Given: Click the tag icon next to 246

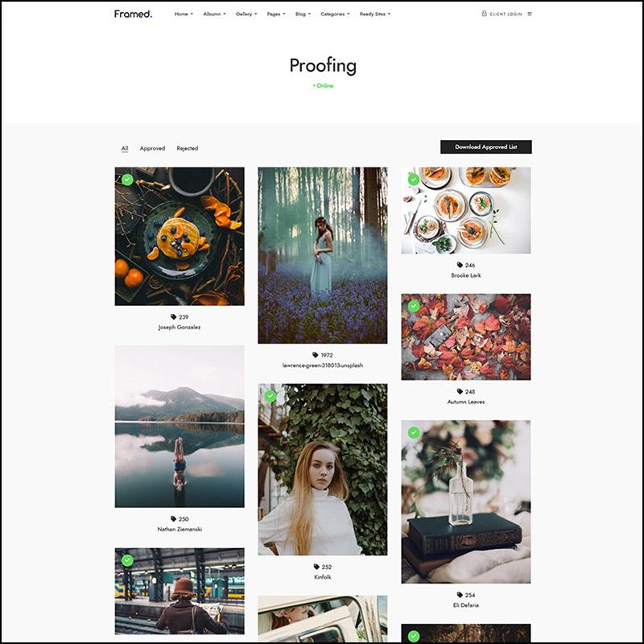Looking at the screenshot, I should [x=460, y=265].
